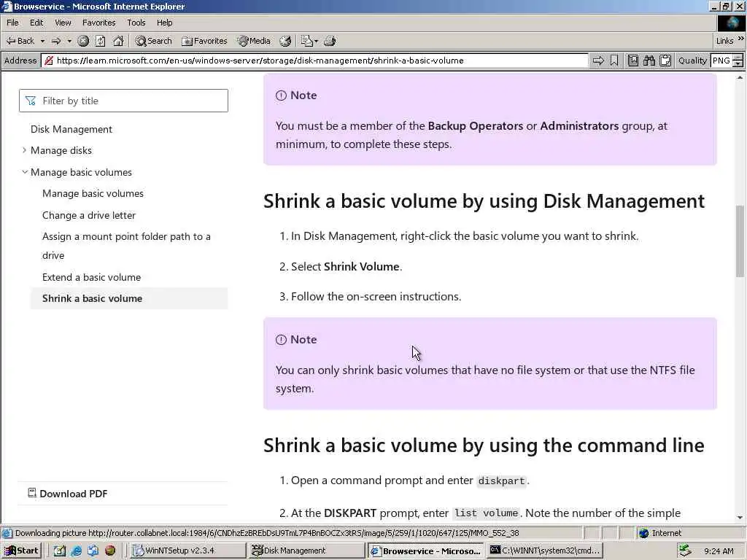Open the Extend a basic volume link
This screenshot has height=560, width=747.
[x=91, y=277]
